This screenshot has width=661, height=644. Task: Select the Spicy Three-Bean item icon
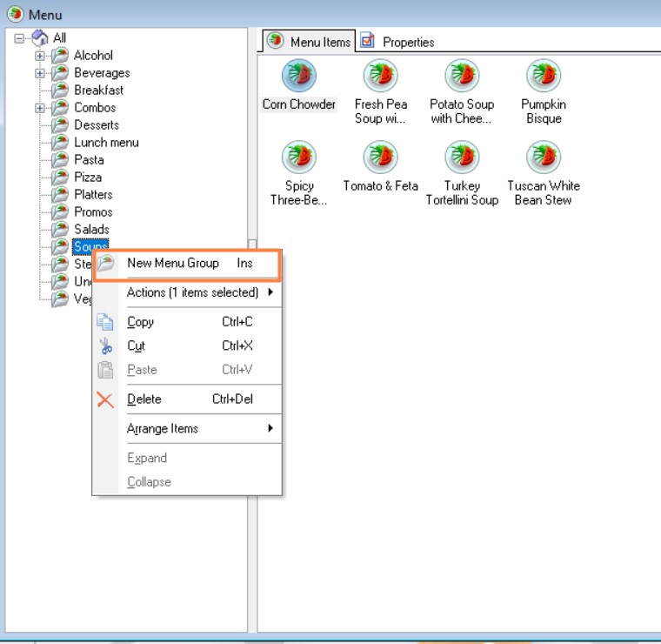pos(299,157)
